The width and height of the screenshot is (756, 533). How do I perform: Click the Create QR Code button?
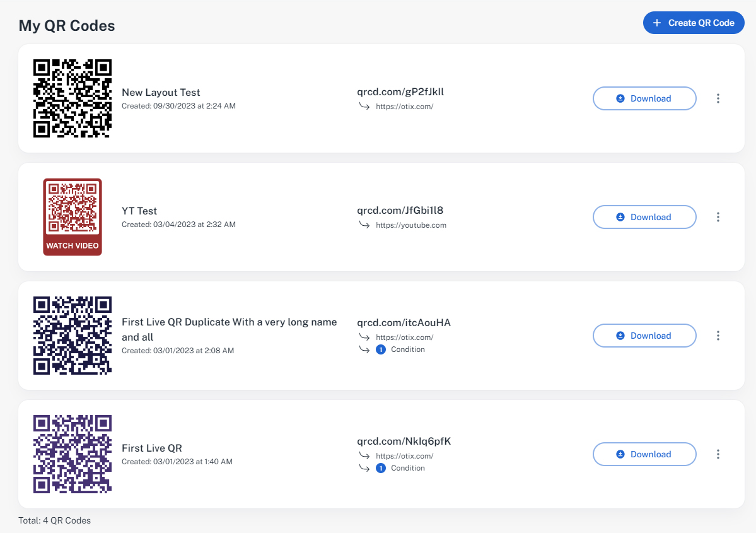pos(694,23)
